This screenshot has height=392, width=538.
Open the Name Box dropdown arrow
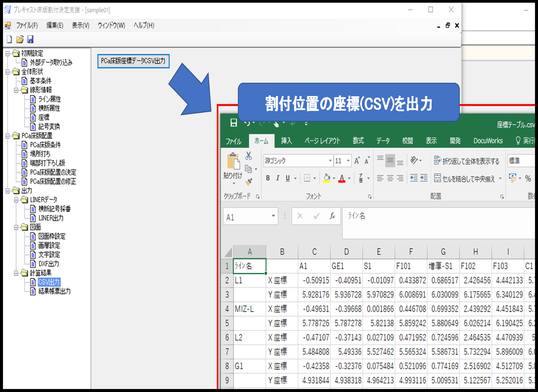point(273,216)
